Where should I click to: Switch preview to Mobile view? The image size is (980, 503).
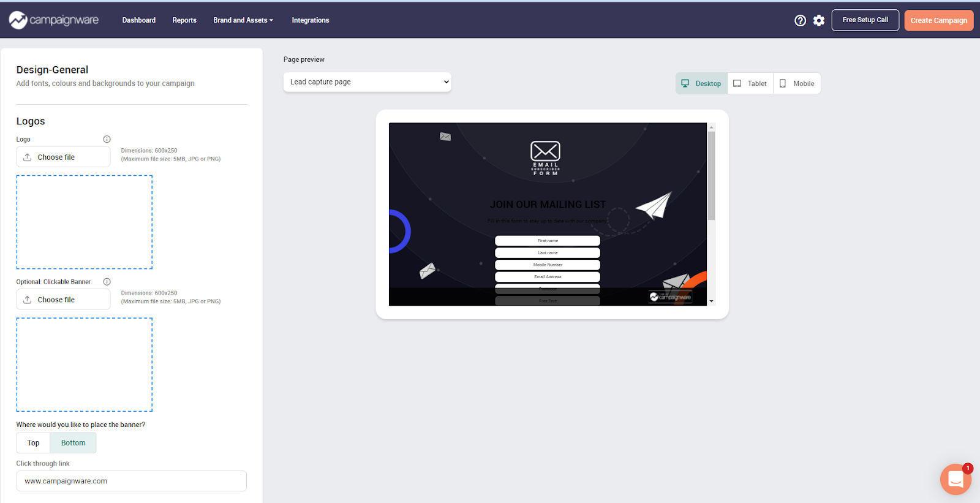(x=797, y=83)
